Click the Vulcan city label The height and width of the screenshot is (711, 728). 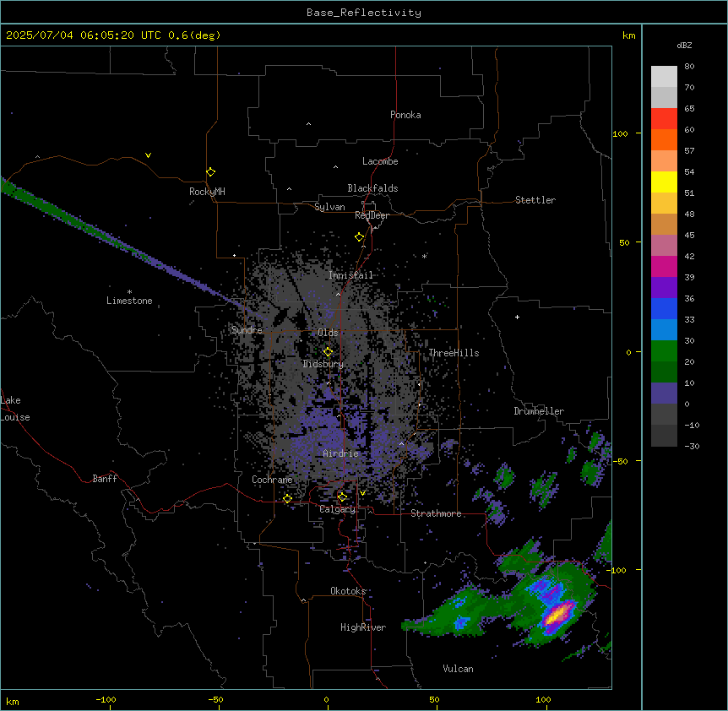pos(459,669)
